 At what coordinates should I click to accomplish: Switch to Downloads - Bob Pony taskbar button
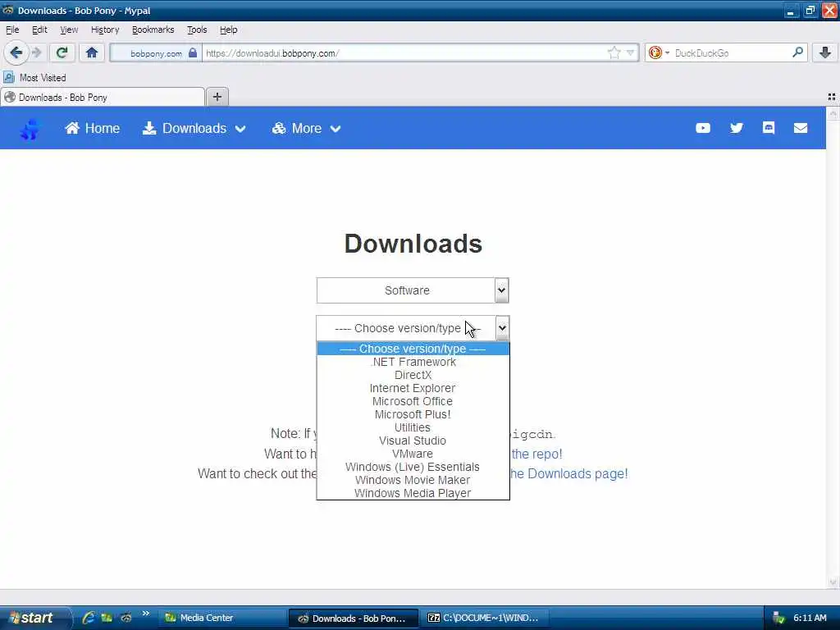coord(354,619)
